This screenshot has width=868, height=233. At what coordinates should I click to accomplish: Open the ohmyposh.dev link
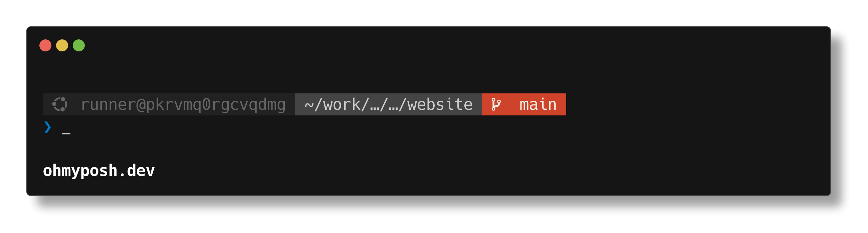coord(99,171)
